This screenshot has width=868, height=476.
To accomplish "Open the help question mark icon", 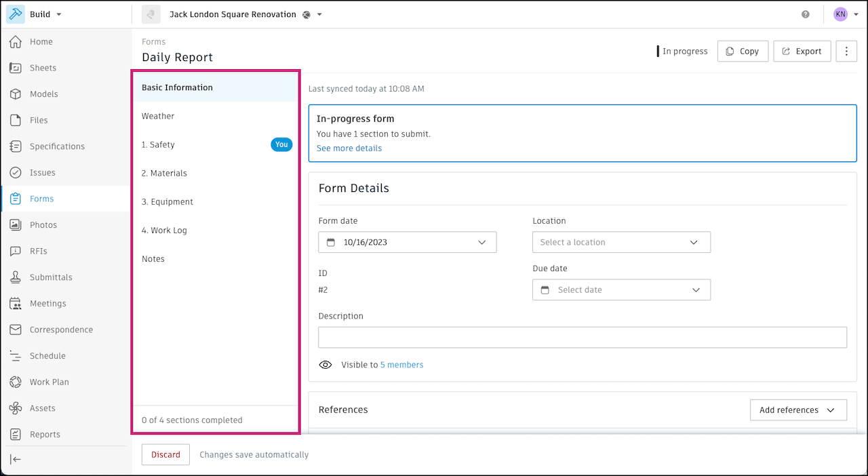I will point(806,14).
